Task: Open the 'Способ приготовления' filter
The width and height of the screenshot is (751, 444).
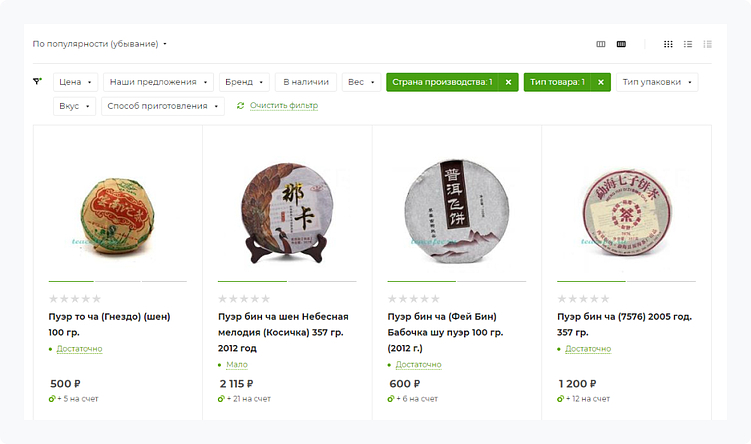Action: click(x=162, y=106)
